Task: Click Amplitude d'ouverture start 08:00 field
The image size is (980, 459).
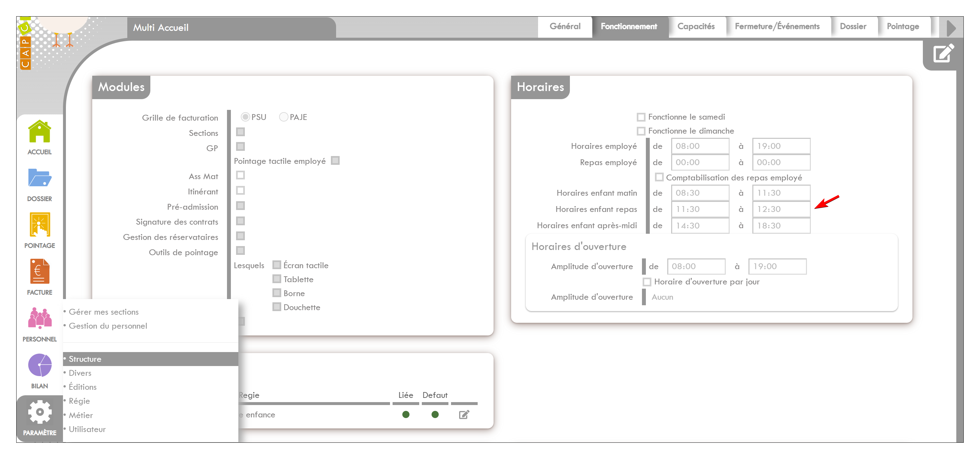Action: point(696,267)
